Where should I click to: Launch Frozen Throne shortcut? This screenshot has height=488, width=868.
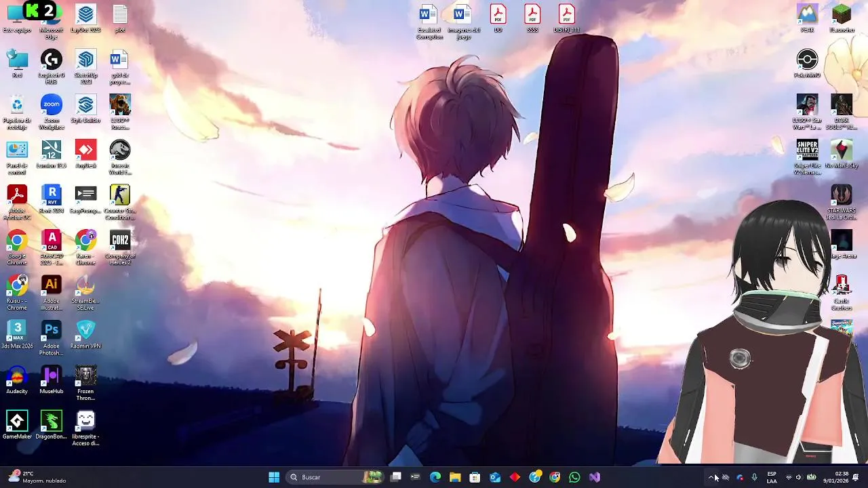click(85, 383)
